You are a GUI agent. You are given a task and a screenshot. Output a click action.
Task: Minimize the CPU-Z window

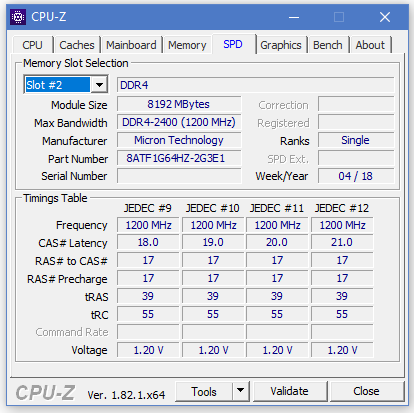coord(294,17)
